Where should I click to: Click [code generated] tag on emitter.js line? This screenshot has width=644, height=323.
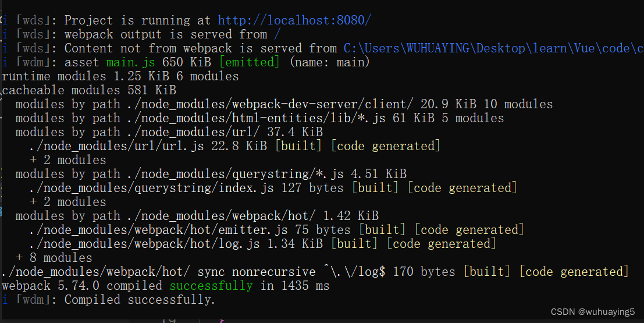469,230
